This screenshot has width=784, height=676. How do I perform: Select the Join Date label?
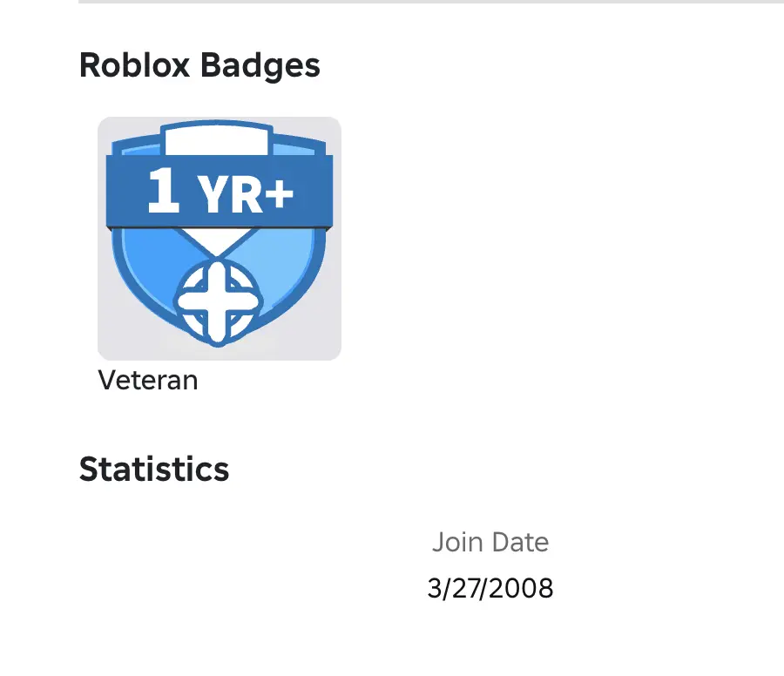coord(490,543)
